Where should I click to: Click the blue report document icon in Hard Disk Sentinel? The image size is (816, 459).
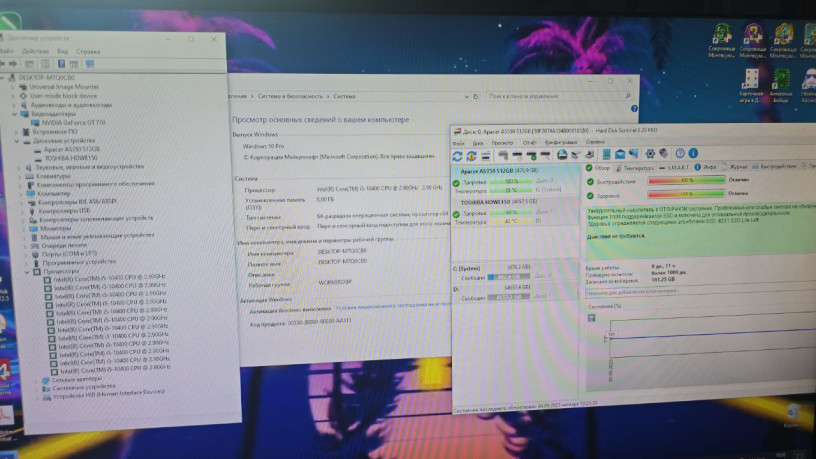pyautogui.click(x=606, y=154)
